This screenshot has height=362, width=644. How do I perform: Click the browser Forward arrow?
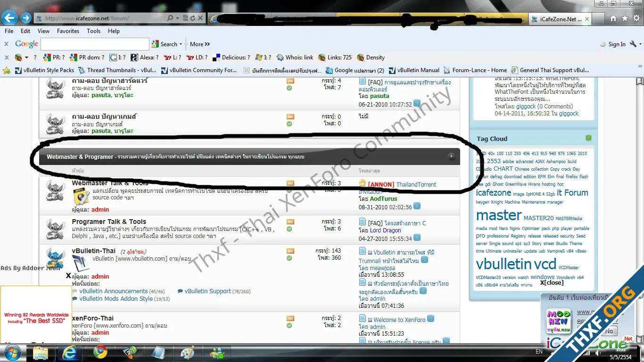(26, 18)
